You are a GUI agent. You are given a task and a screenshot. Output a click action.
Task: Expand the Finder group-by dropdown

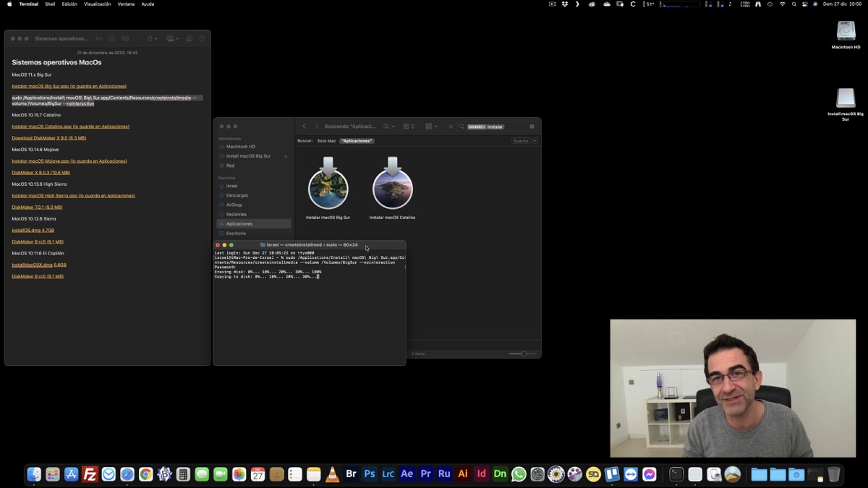pos(431,127)
